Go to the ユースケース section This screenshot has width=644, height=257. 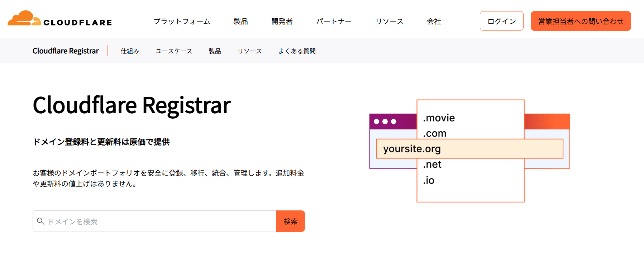pyautogui.click(x=174, y=51)
